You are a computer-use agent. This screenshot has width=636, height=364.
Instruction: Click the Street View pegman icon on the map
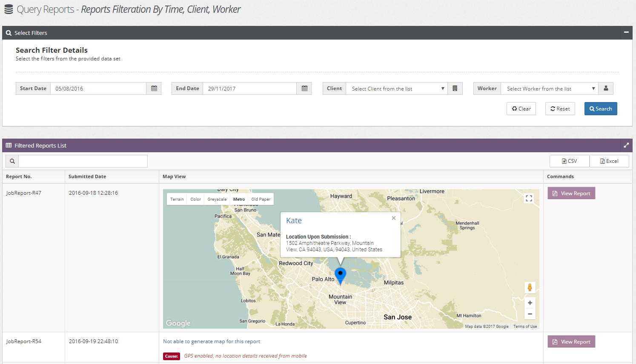pos(530,287)
